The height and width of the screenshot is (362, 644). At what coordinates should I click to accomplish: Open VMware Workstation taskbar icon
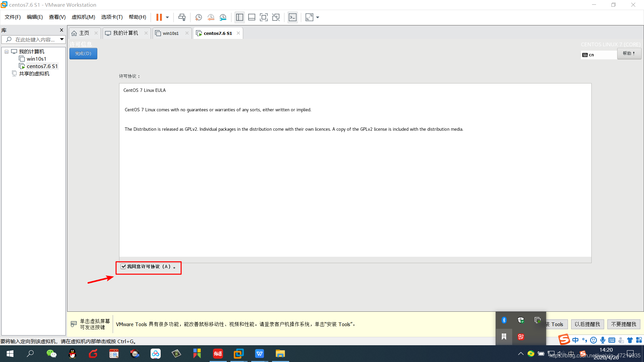coord(238,354)
